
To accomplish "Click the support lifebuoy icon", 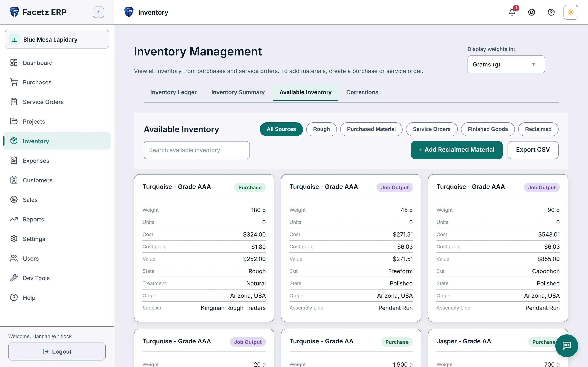I will (x=531, y=12).
